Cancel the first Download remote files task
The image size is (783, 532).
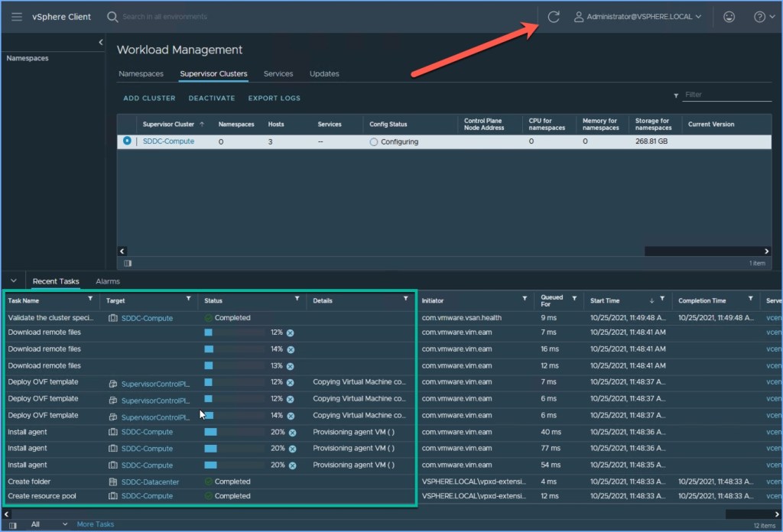point(291,333)
